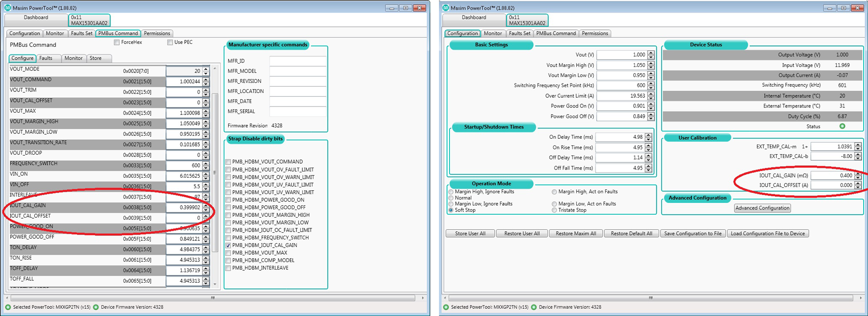868x316 pixels.
Task: Enable the ForceHex checkbox
Action: pos(117,42)
